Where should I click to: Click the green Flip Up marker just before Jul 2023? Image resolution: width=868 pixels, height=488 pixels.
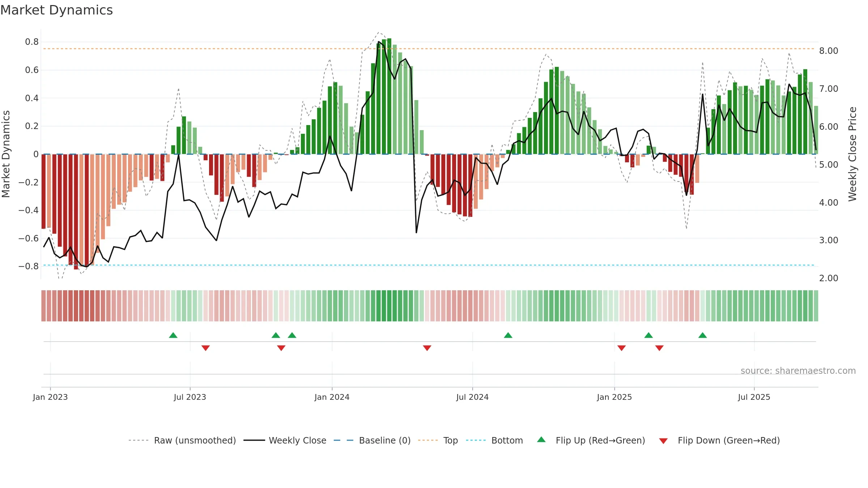(173, 335)
